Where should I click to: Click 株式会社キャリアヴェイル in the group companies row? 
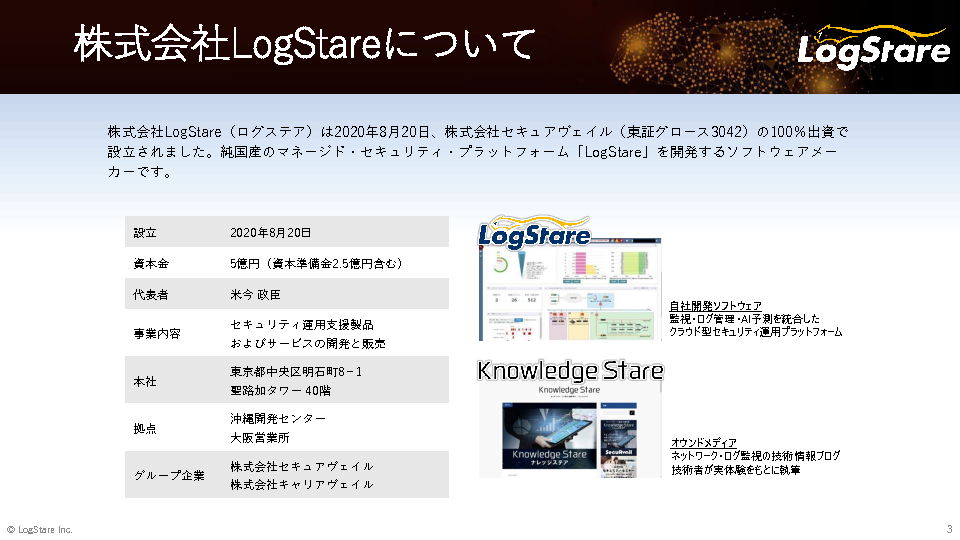[x=302, y=484]
